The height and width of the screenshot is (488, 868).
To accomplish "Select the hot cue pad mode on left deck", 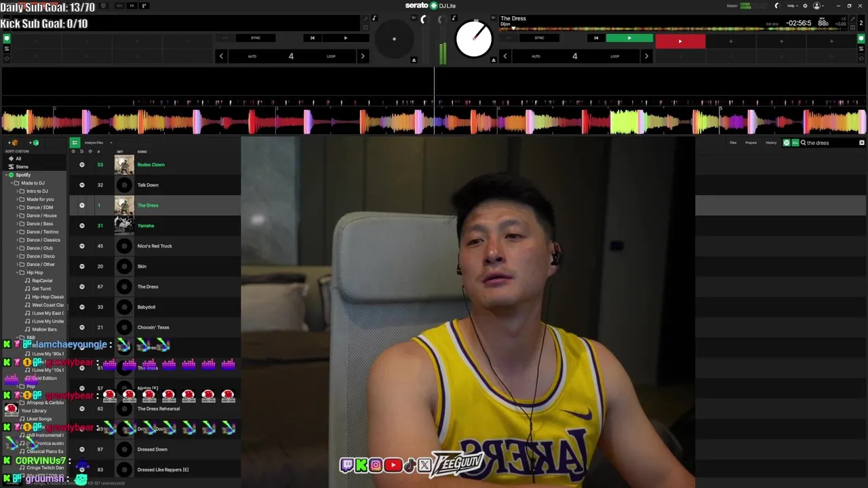I will pos(7,39).
